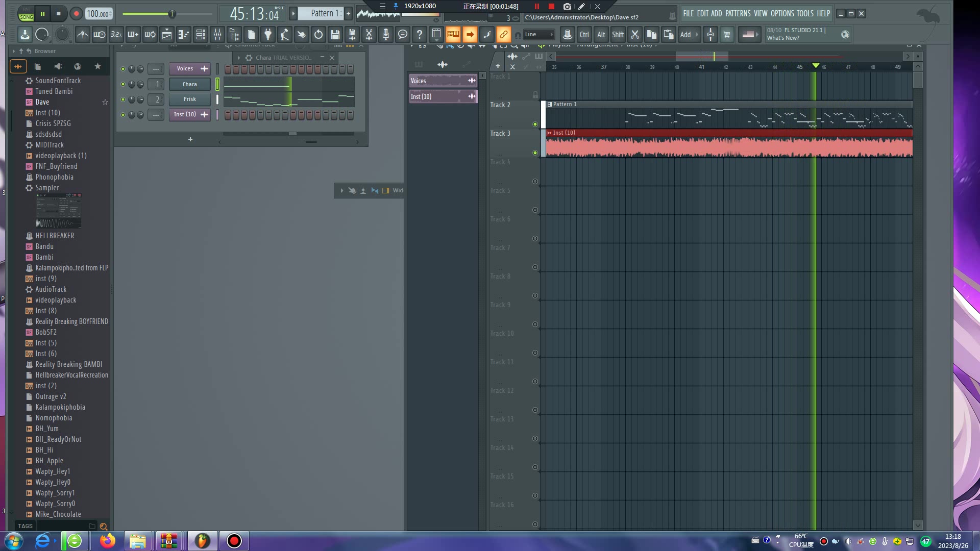The image size is (980, 551).
Task: Toggle mute on Frisk channel
Action: [122, 99]
